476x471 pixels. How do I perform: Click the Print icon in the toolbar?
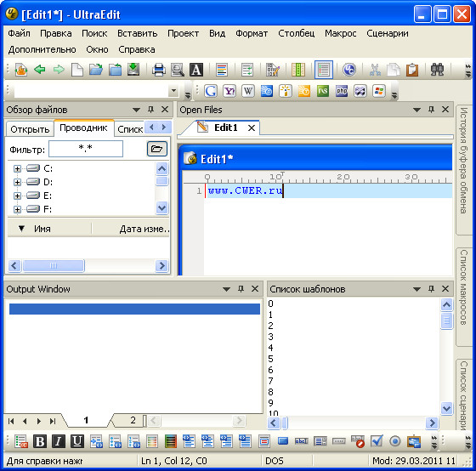coord(159,70)
